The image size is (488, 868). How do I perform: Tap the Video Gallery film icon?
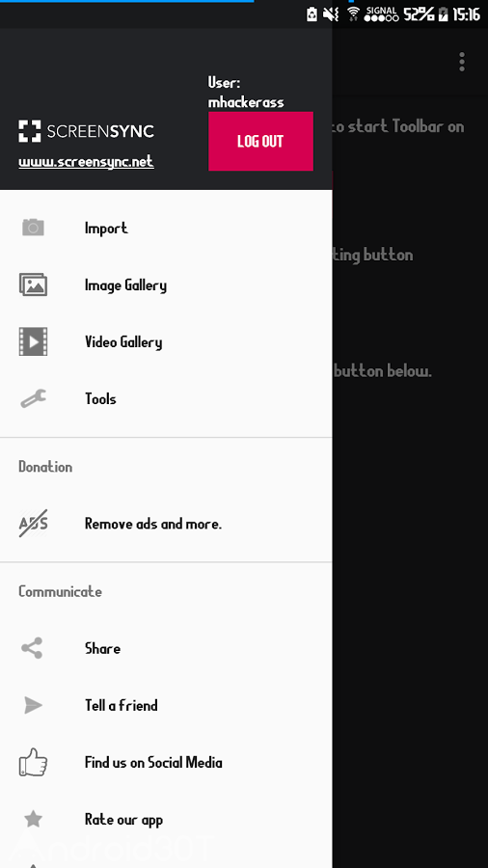tap(33, 341)
